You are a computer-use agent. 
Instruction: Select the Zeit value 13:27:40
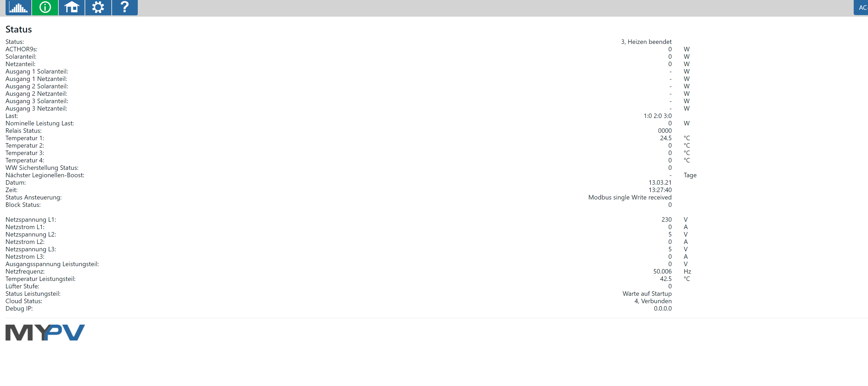660,190
